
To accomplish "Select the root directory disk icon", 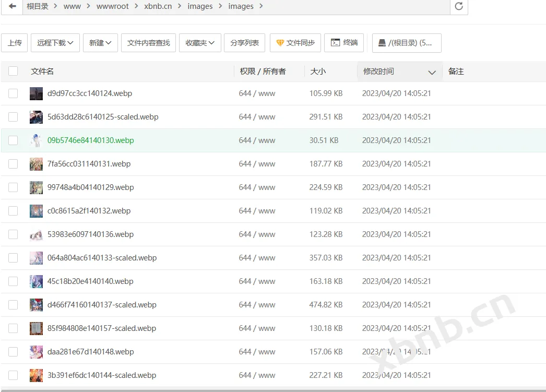I will click(x=407, y=43).
